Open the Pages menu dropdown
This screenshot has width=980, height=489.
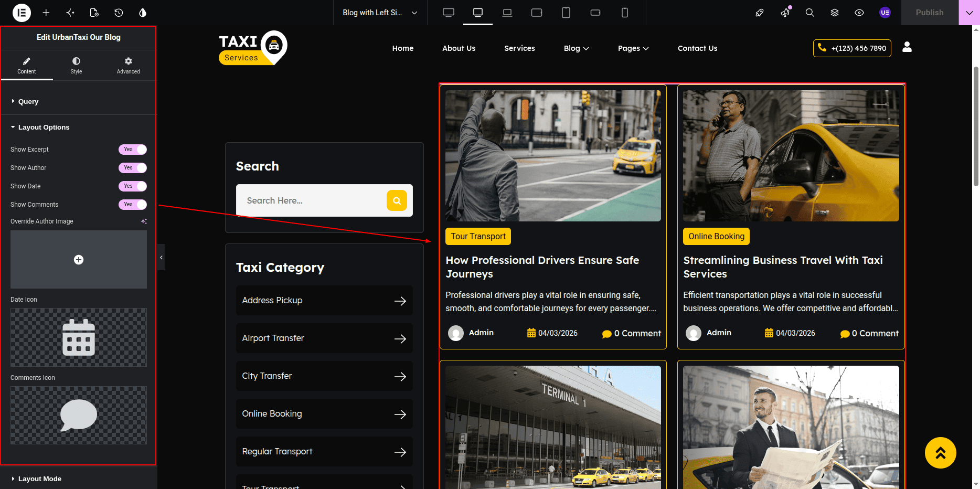[x=633, y=48]
